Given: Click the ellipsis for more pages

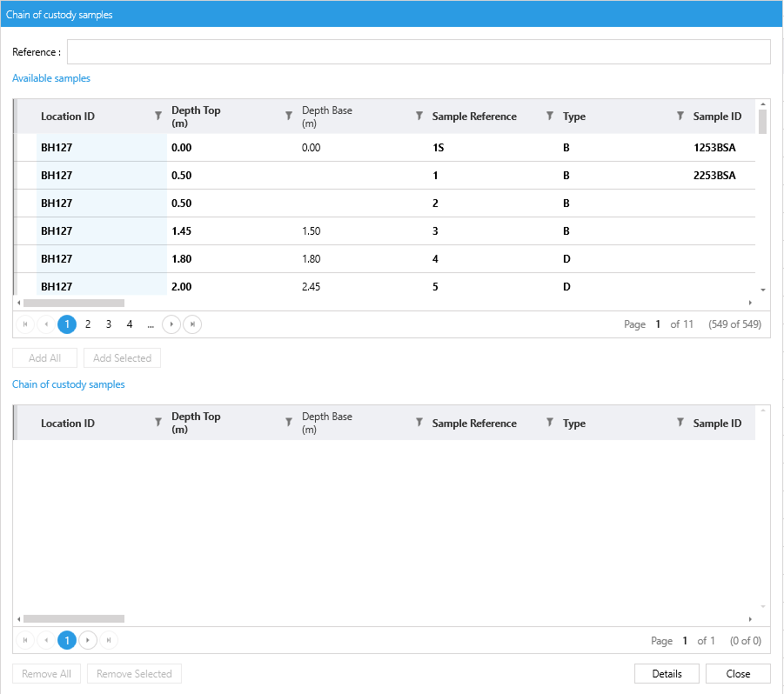Looking at the screenshot, I should click(x=151, y=325).
